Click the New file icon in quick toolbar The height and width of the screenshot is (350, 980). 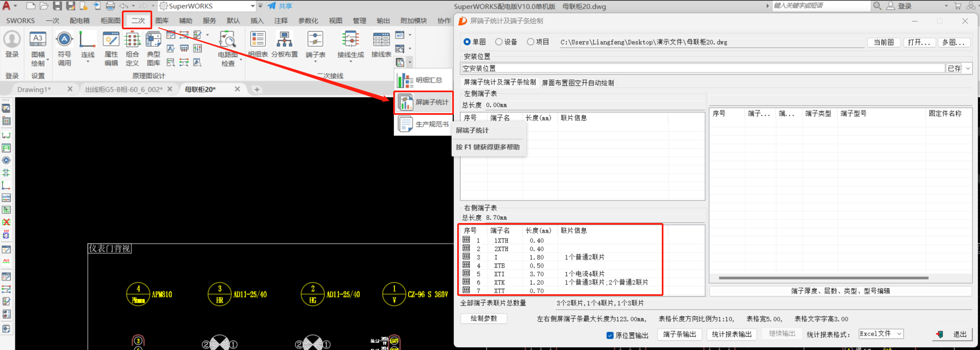coord(31,6)
